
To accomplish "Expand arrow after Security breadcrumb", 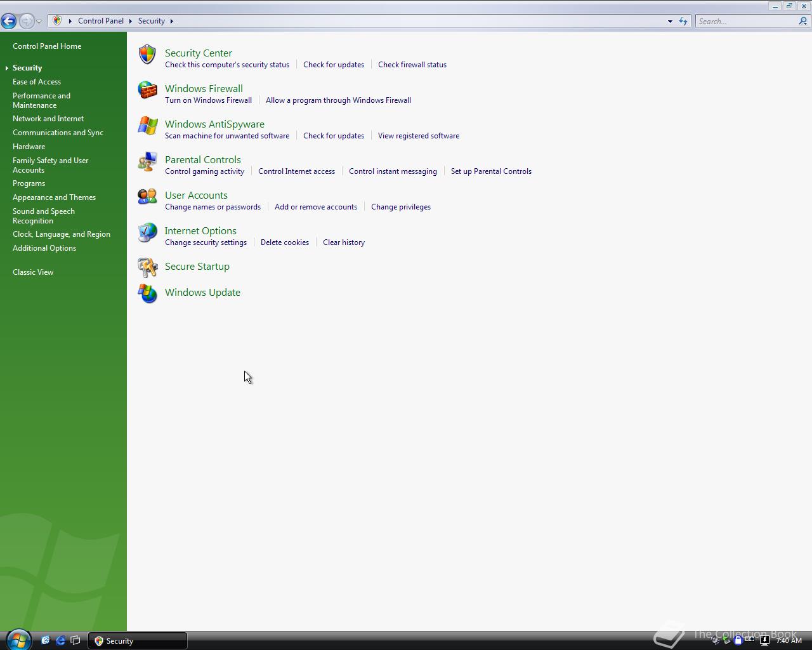I will [x=171, y=21].
